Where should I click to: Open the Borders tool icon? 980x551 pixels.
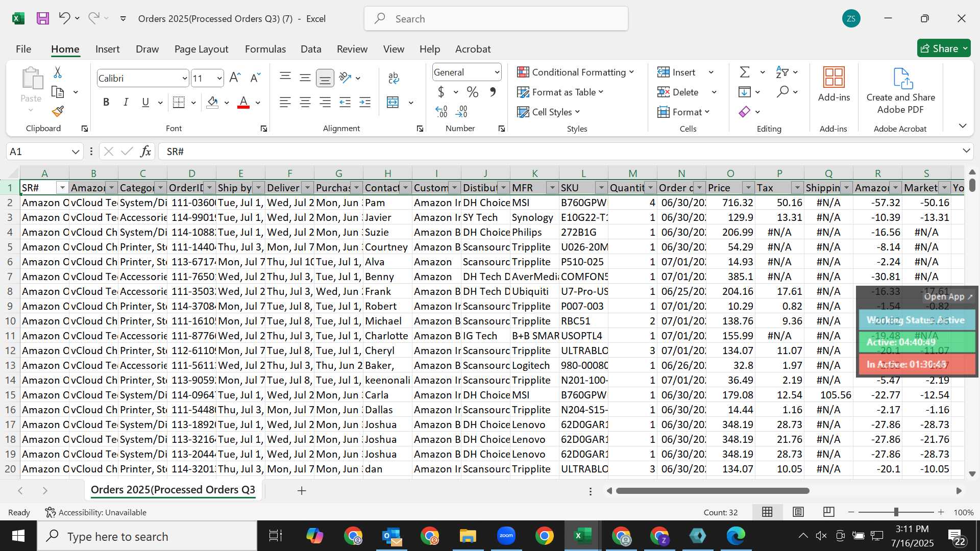click(179, 102)
